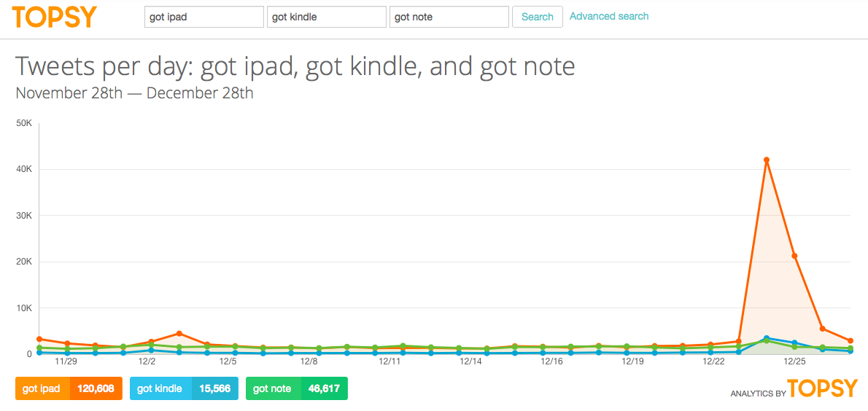Viewport: 868px width, 411px height.
Task: Click the 12/25 x-axis date label
Action: point(794,361)
